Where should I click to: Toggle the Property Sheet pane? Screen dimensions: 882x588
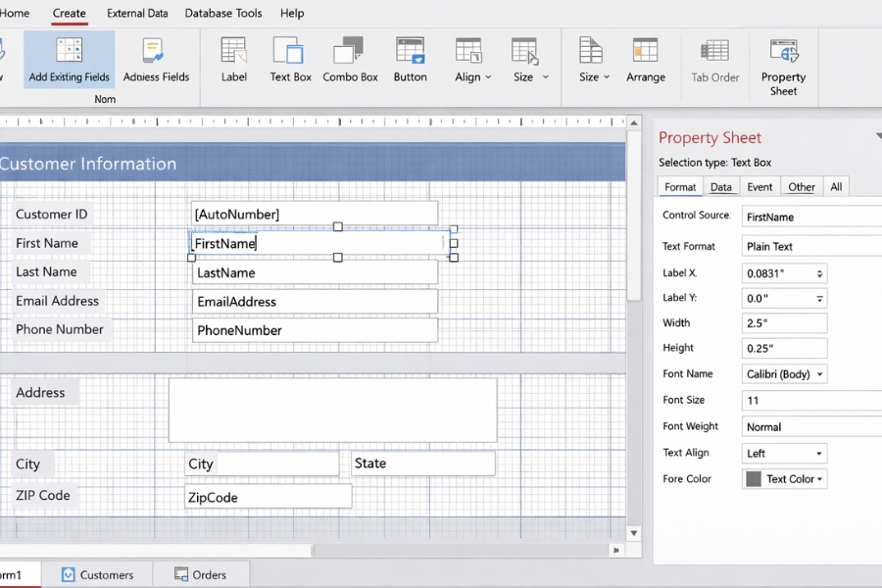[783, 65]
